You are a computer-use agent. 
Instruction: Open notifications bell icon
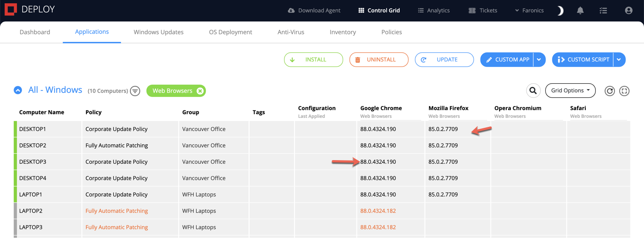[580, 10]
